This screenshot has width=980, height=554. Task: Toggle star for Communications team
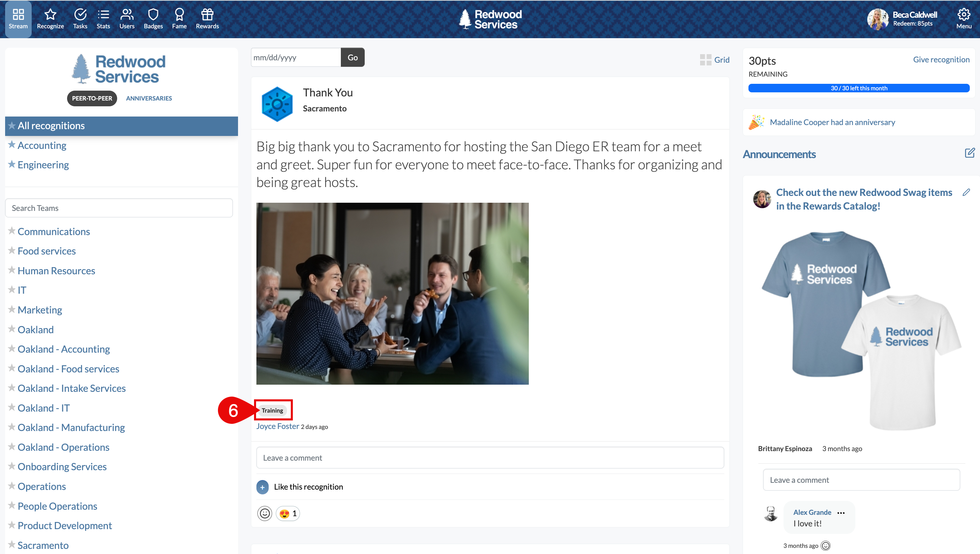[12, 231]
